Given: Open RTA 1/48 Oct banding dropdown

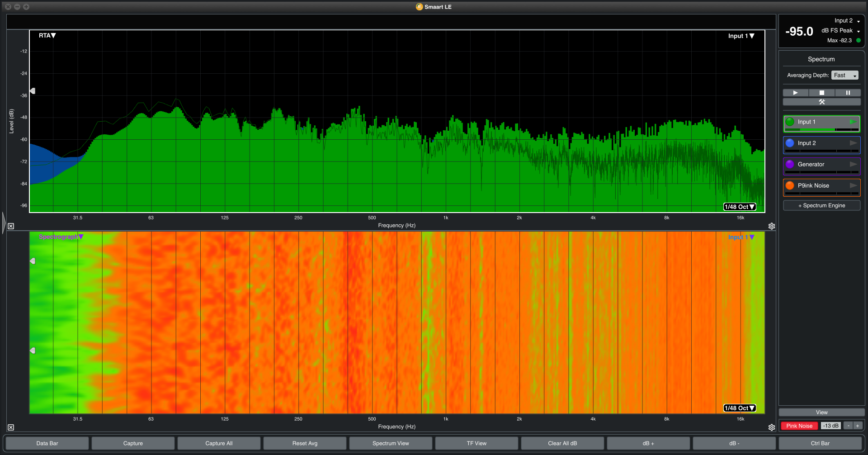Looking at the screenshot, I should (x=740, y=207).
